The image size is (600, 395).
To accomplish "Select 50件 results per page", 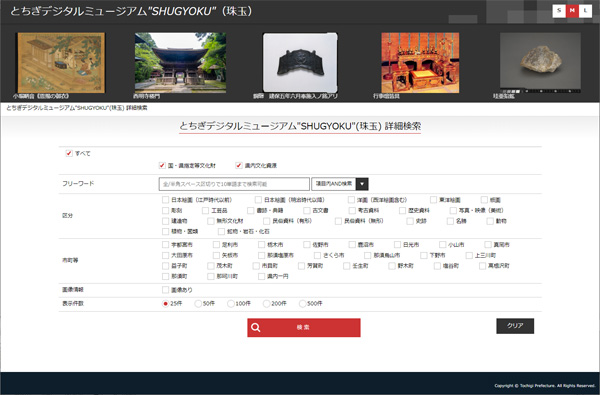I will [198, 304].
